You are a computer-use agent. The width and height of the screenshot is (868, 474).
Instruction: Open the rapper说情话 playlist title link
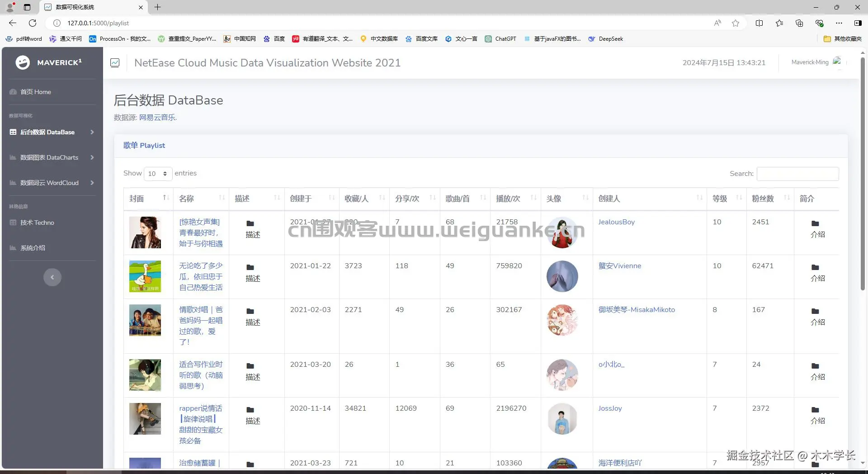(201, 424)
